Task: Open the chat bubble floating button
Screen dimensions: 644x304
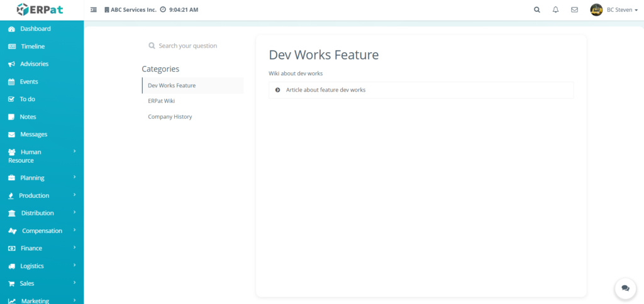Action: (625, 288)
